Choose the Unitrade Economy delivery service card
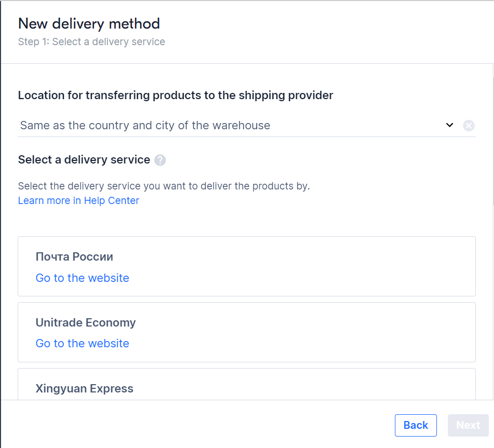The width and height of the screenshot is (494, 448). (x=246, y=332)
